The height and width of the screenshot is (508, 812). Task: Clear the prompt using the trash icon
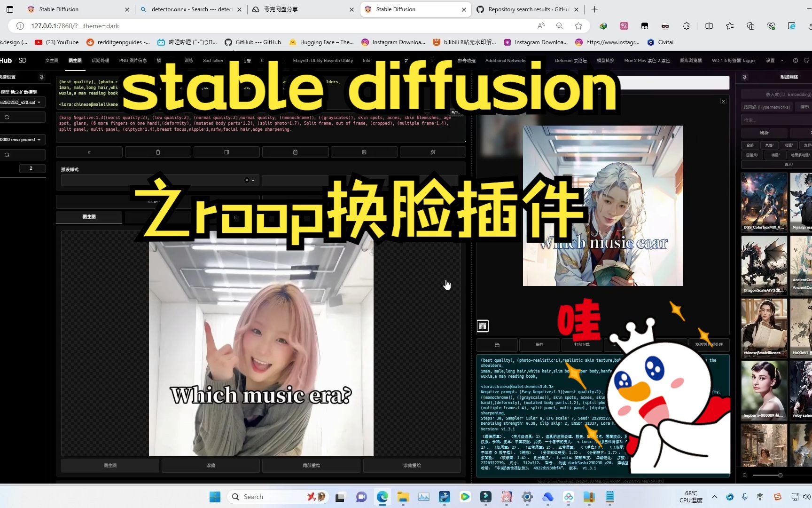(x=158, y=152)
